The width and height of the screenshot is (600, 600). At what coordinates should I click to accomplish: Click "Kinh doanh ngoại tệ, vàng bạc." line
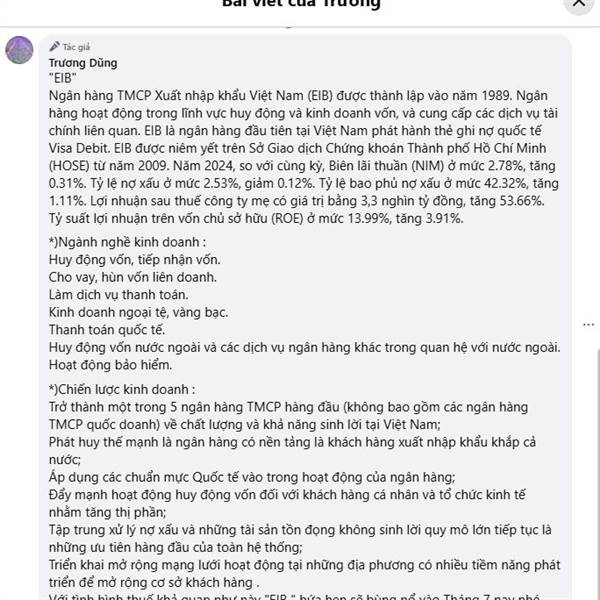pos(139,313)
